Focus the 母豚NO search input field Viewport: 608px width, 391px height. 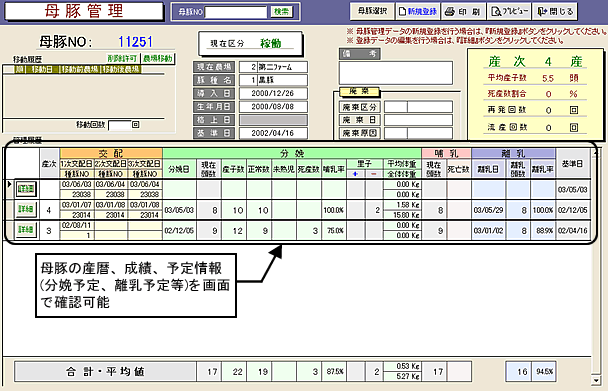[236, 12]
